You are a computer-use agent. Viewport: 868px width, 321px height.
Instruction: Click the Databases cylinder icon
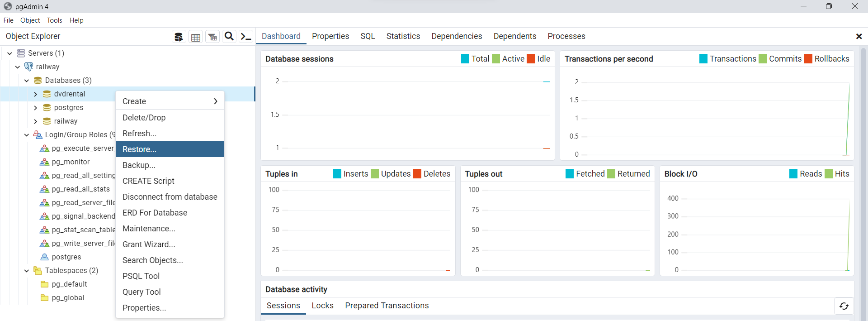click(x=38, y=81)
